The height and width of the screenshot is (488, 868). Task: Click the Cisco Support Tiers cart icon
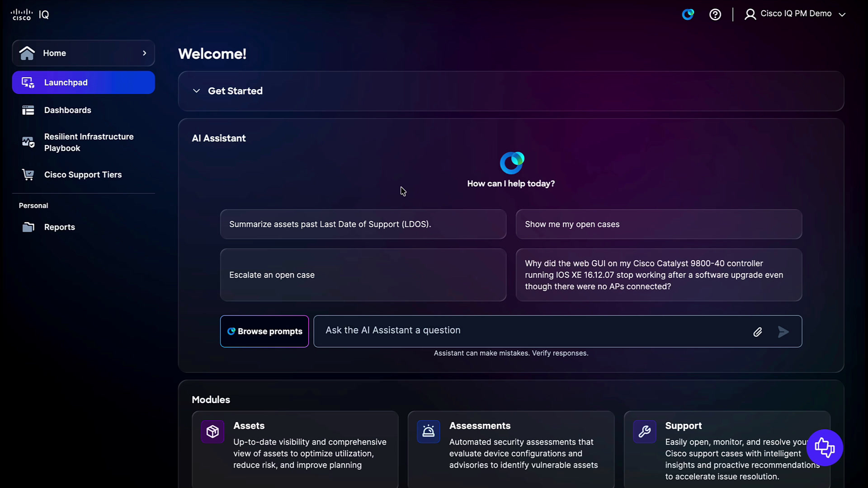pyautogui.click(x=28, y=174)
